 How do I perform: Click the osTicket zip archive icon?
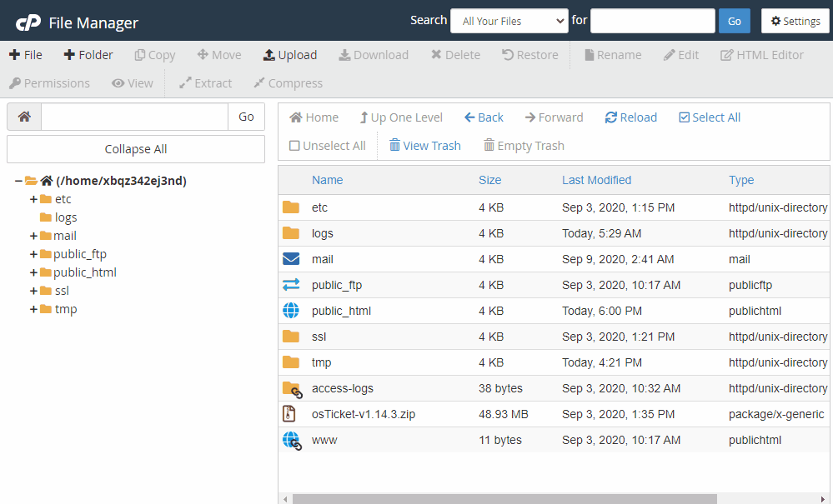coord(289,414)
